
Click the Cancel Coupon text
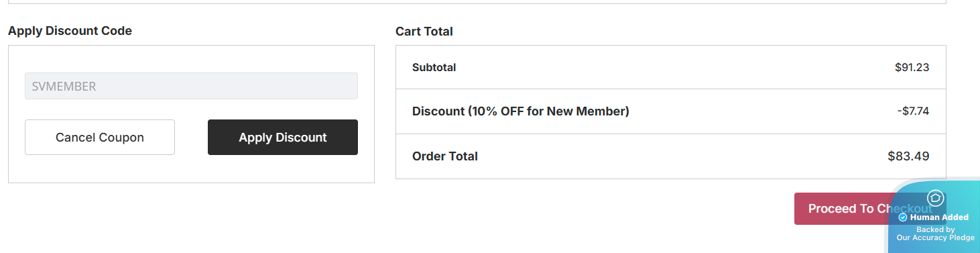(x=100, y=138)
